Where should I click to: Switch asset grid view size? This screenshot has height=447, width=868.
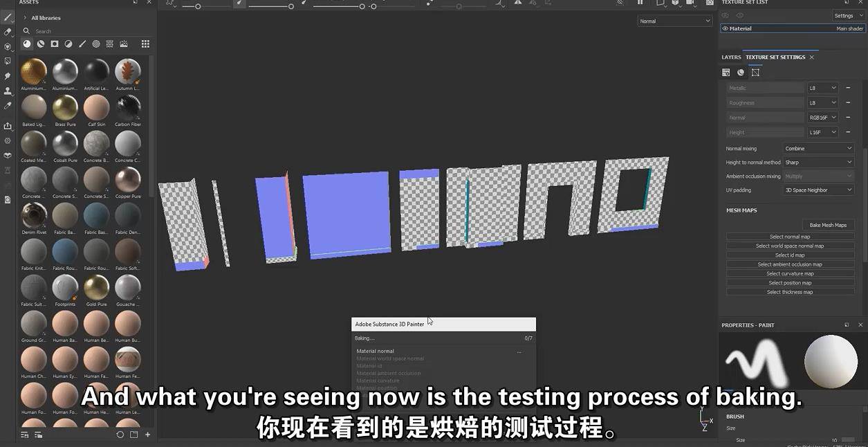point(145,44)
